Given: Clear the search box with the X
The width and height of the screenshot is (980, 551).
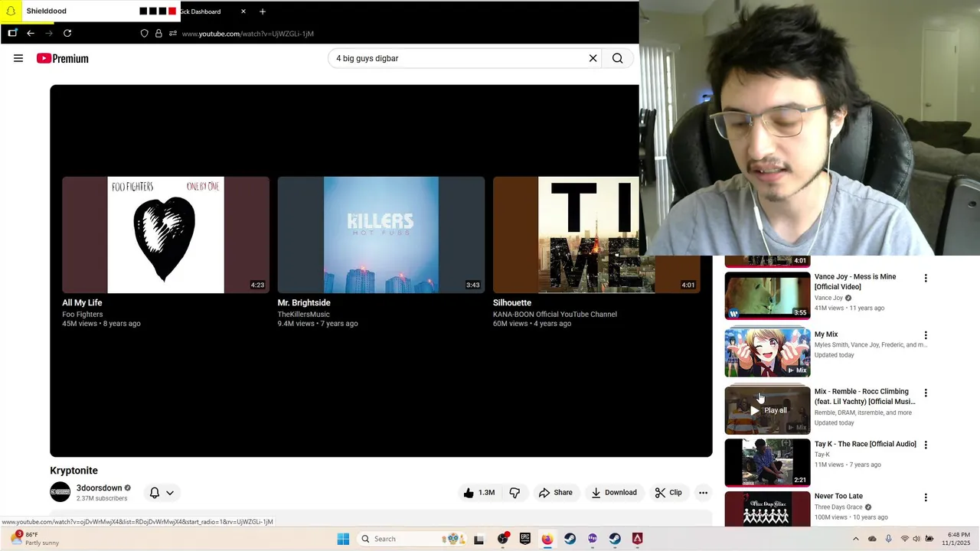Looking at the screenshot, I should (x=593, y=58).
